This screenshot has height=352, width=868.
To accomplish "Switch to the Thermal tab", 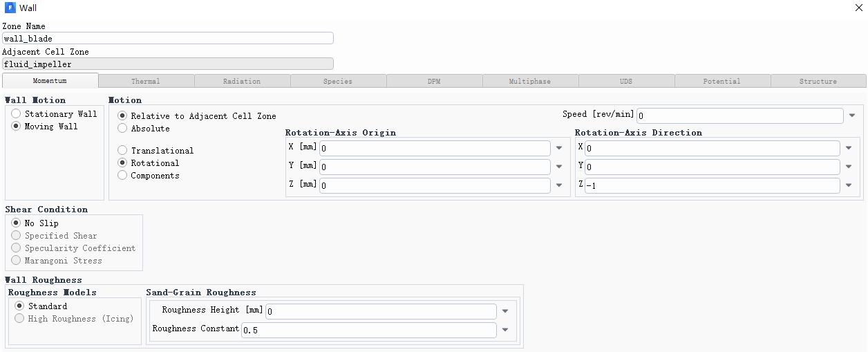I will [x=146, y=82].
